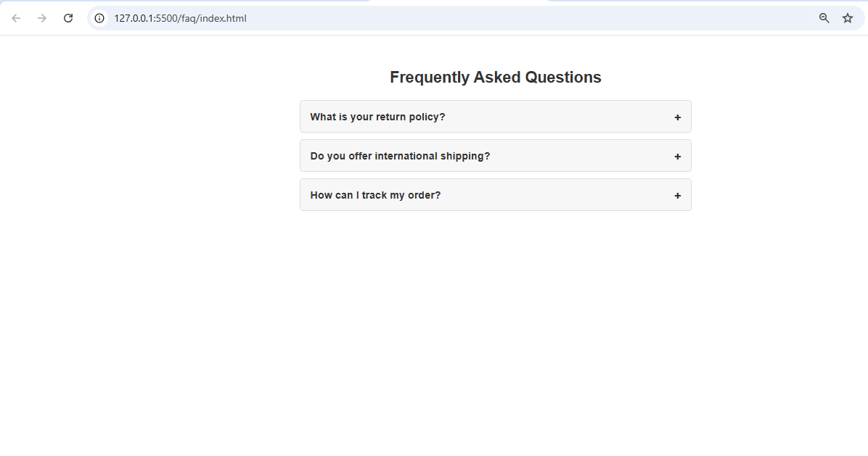Click the plus icon for return policy
Screen dimensions: 868x456
click(x=678, y=117)
